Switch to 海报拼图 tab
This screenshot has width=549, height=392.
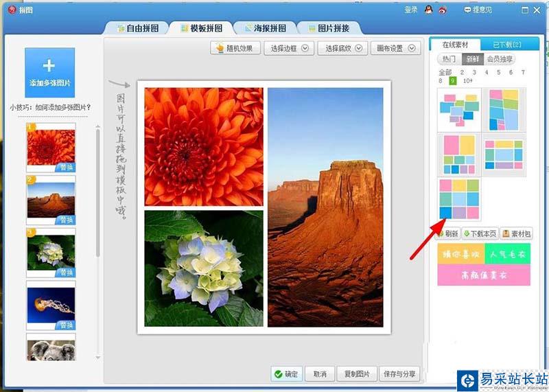coord(265,28)
